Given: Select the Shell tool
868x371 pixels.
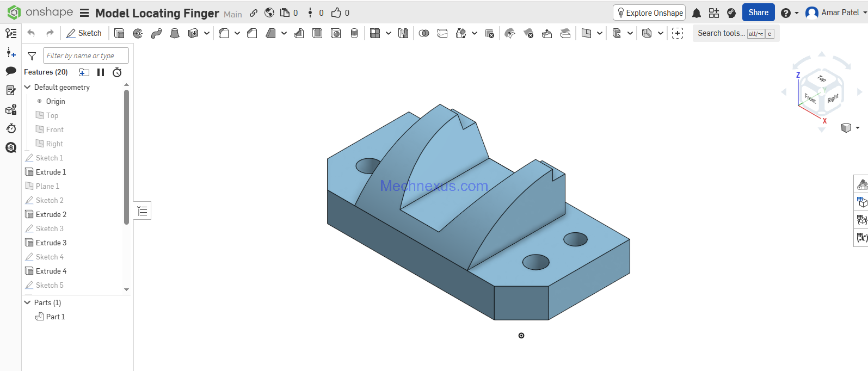Looking at the screenshot, I should [317, 34].
